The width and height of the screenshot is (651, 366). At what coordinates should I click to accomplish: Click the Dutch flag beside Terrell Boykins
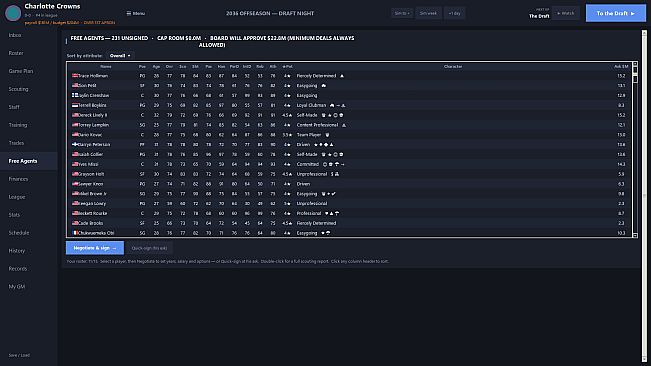pyautogui.click(x=75, y=105)
